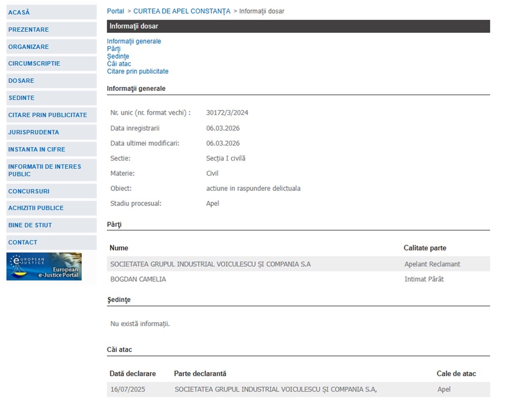Image resolution: width=532 pixels, height=404 pixels.
Task: Open INSTANTA IN CIFRE sidebar item
Action: (x=51, y=149)
